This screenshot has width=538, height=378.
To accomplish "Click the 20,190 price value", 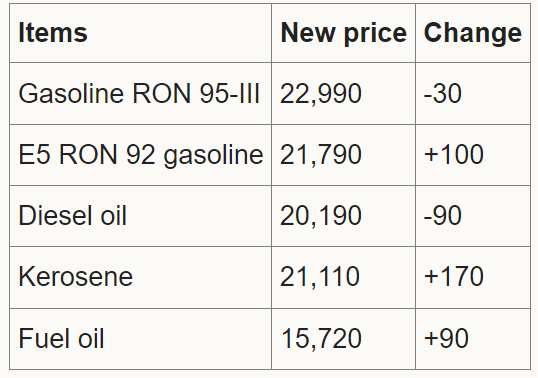I will point(321,216).
